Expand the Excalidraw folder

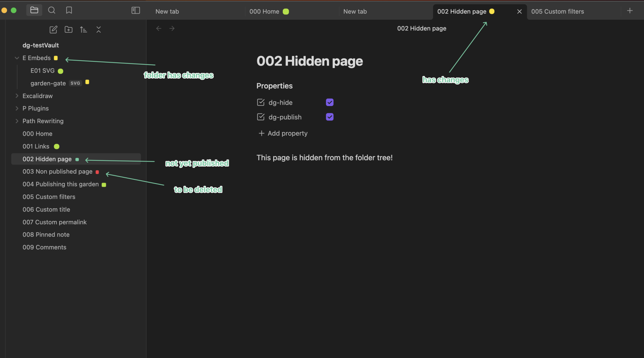coord(17,95)
